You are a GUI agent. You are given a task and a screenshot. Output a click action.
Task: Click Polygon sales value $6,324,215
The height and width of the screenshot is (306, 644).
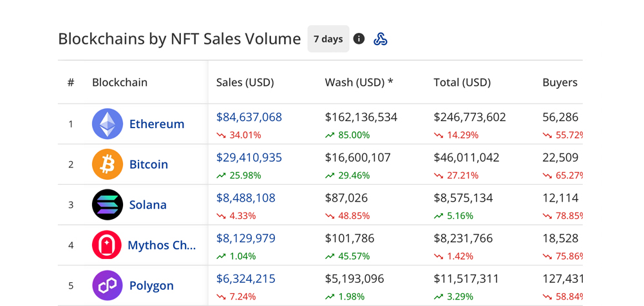tap(246, 279)
